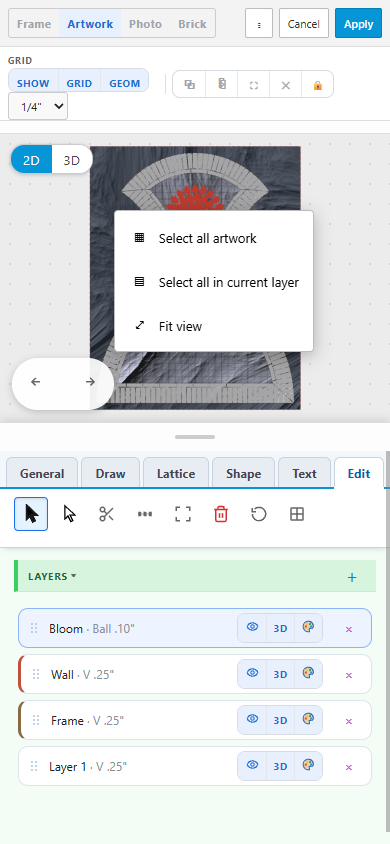This screenshot has width=390, height=844.
Task: Toggle visibility of Bloom layer
Action: [252, 628]
